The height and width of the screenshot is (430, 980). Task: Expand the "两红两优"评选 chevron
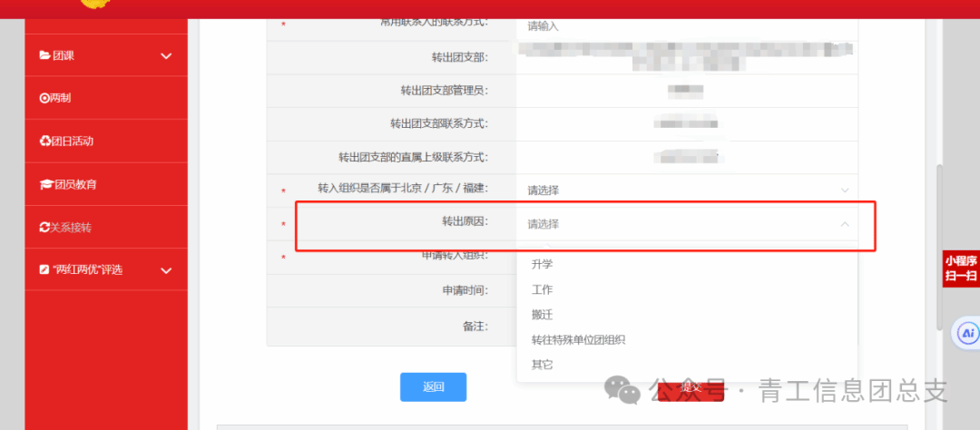click(166, 270)
